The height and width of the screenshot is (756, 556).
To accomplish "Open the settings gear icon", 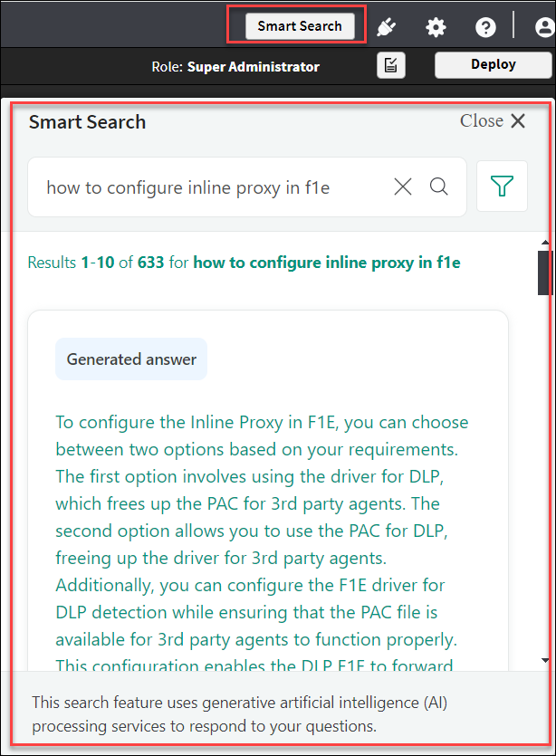I will (436, 27).
